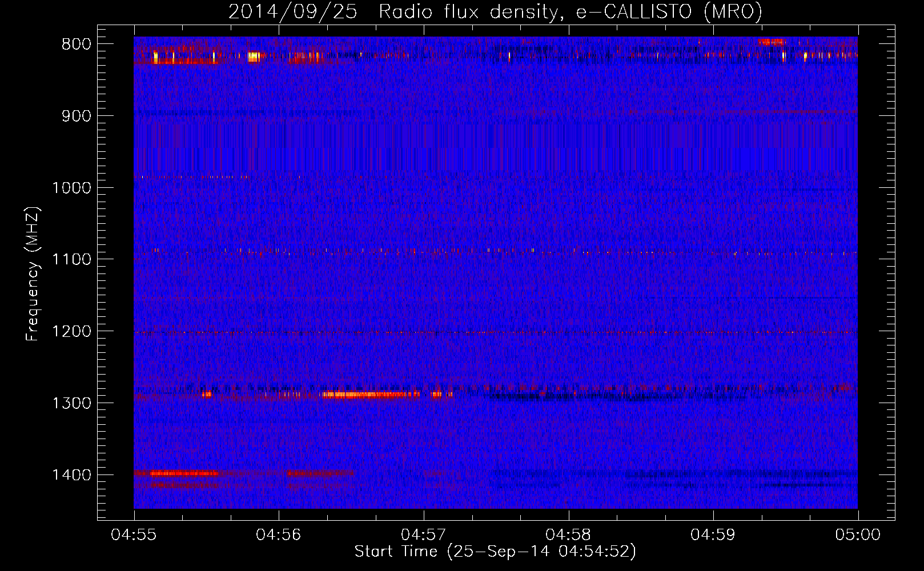This screenshot has height=571, width=924.
Task: Select the "Frequency (MHZ)" axis label
Action: [33, 274]
